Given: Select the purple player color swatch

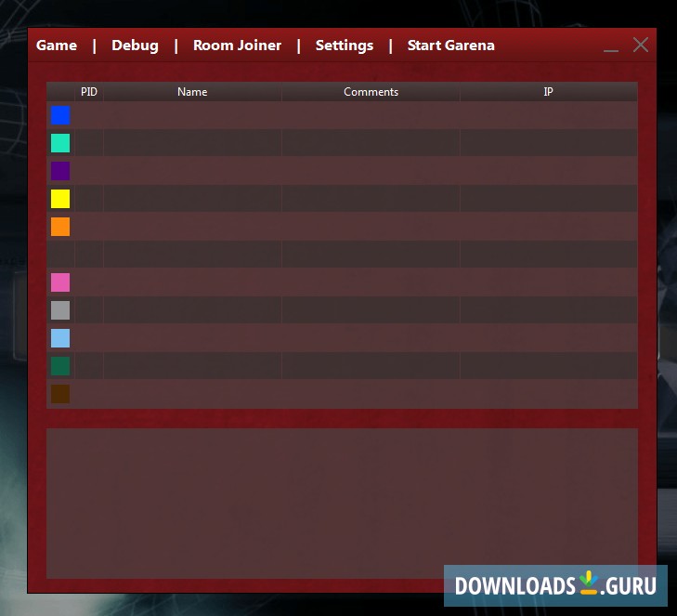Looking at the screenshot, I should coord(60,171).
